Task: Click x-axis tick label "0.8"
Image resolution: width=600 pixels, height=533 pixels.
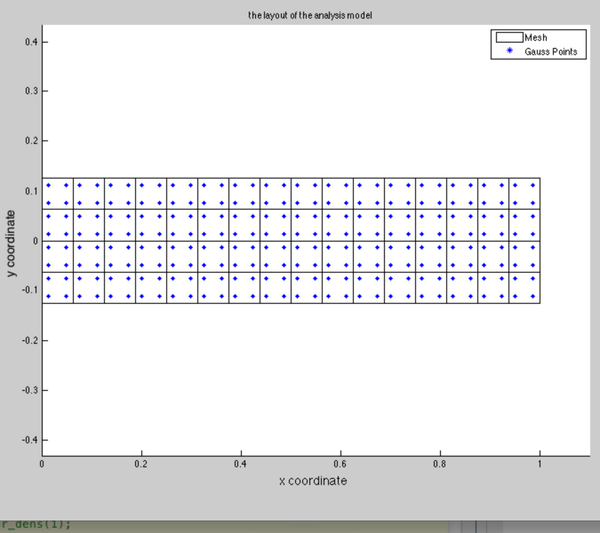Action: pyautogui.click(x=439, y=464)
